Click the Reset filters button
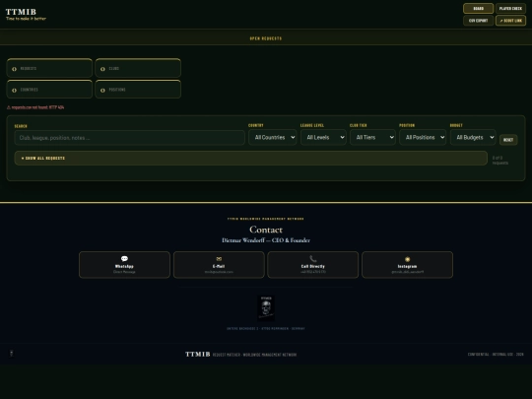Screen dimensions: 532x399 (508, 140)
